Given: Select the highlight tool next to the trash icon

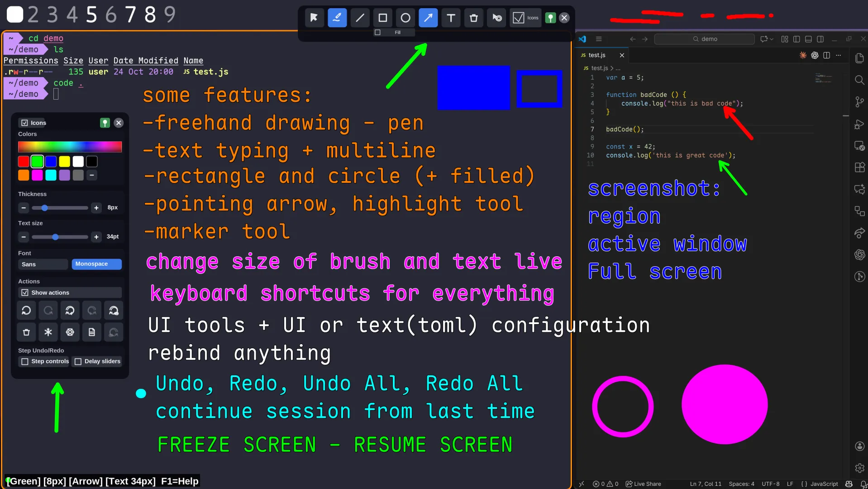Looking at the screenshot, I should point(496,18).
